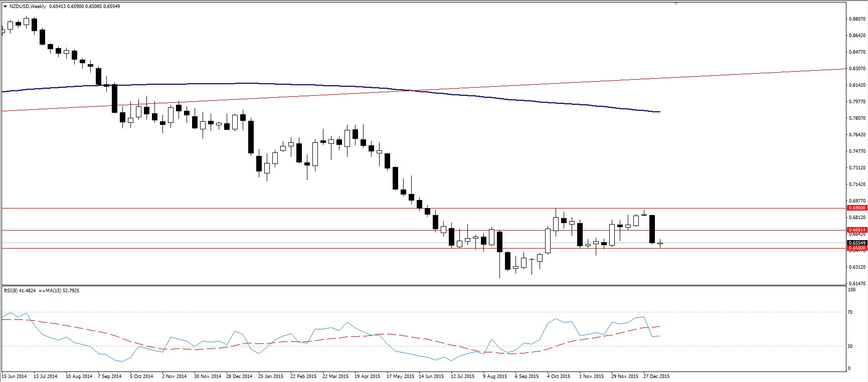The image size is (868, 382).
Task: Click the 9 Aug 2015 date label
Action: pyautogui.click(x=495, y=376)
